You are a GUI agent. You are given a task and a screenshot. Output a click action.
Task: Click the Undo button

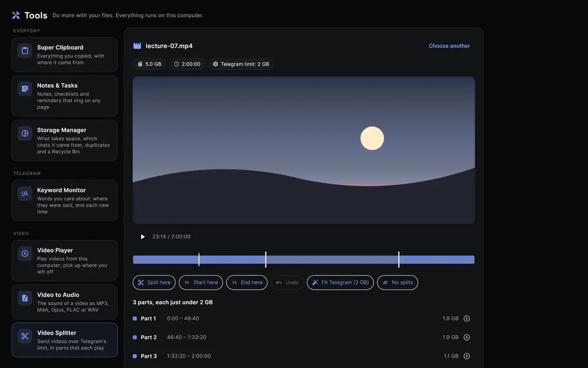click(288, 283)
